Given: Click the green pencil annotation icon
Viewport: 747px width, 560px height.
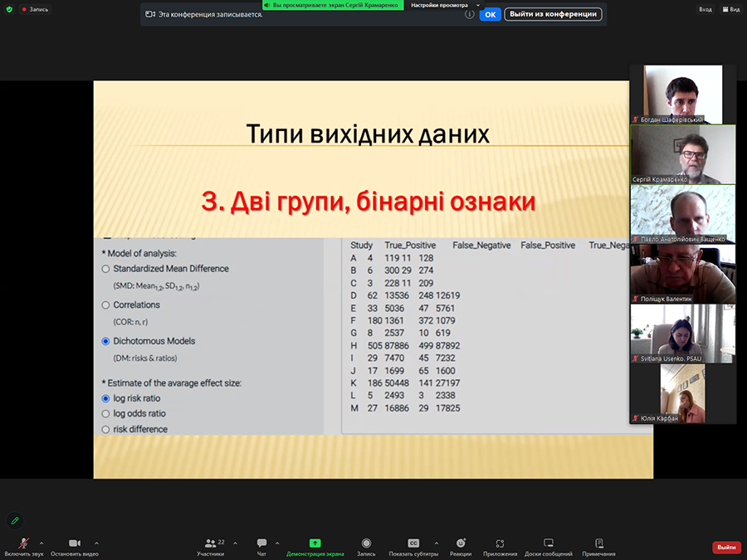Looking at the screenshot, I should (15, 520).
